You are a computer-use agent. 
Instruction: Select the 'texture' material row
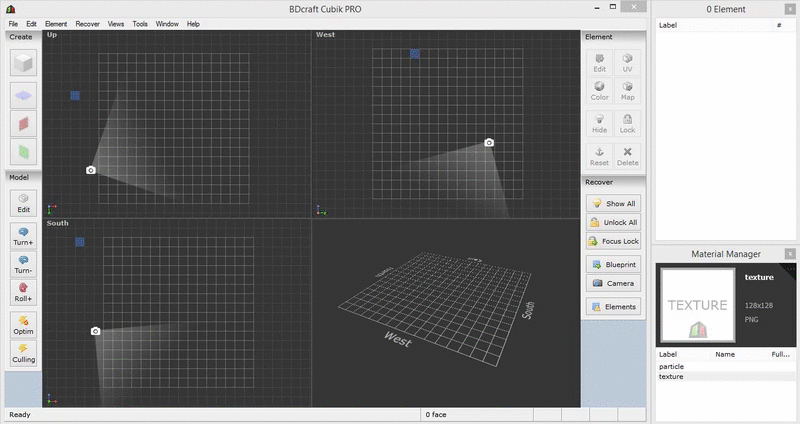(x=726, y=377)
